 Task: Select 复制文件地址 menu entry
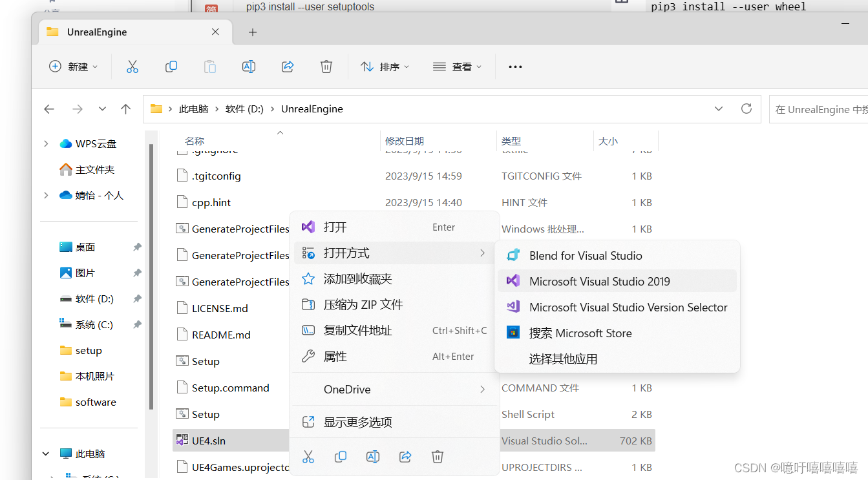pyautogui.click(x=394, y=330)
